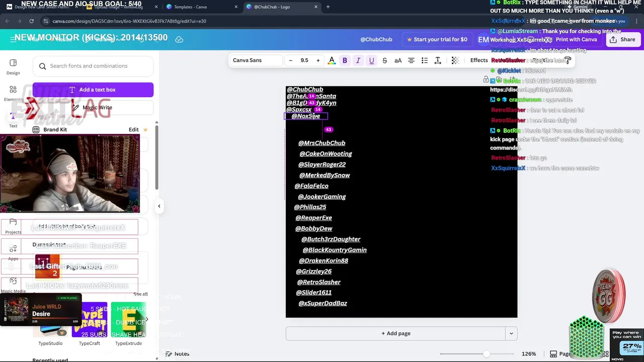Toggle bulleted list formatting
The width and height of the screenshot is (644, 362).
point(425,60)
